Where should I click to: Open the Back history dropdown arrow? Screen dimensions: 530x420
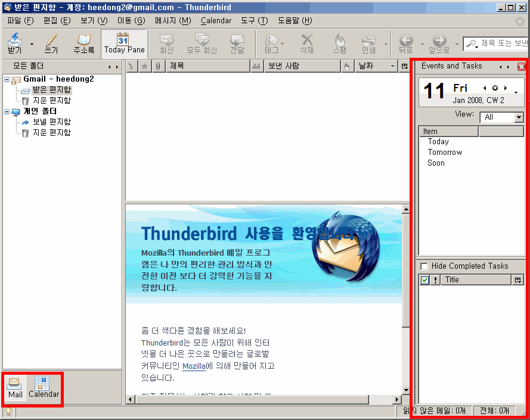point(422,44)
